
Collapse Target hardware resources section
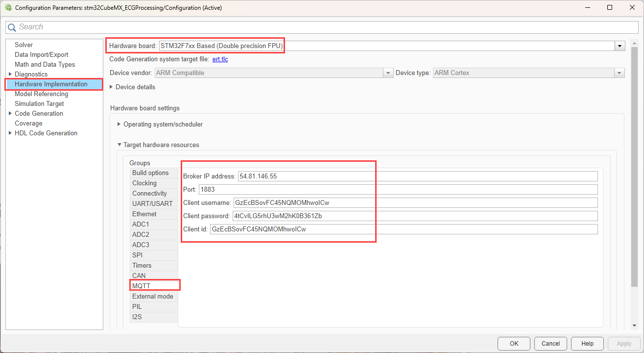119,145
